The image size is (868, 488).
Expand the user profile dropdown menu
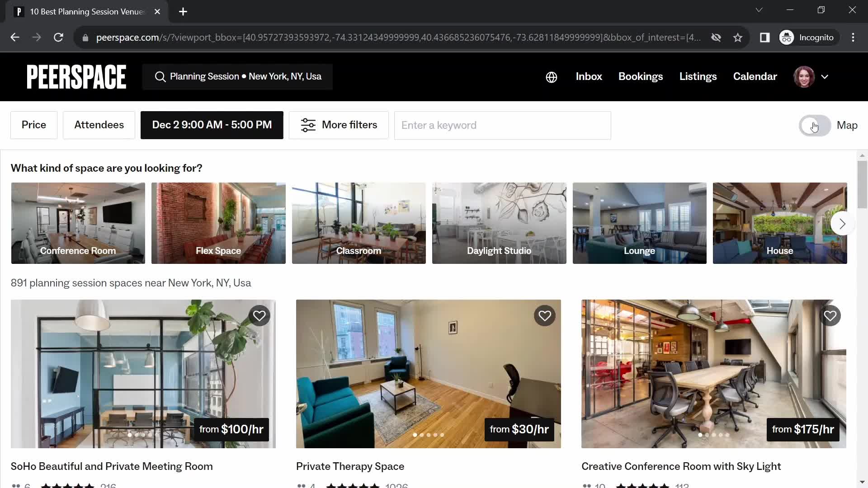[825, 76]
